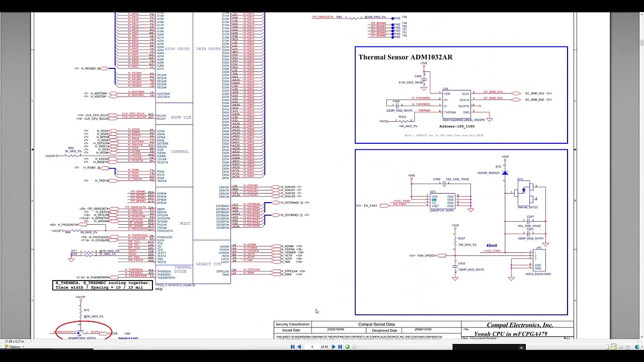Click the green previous view button
Screen dimensions: 644x362
click(347, 346)
